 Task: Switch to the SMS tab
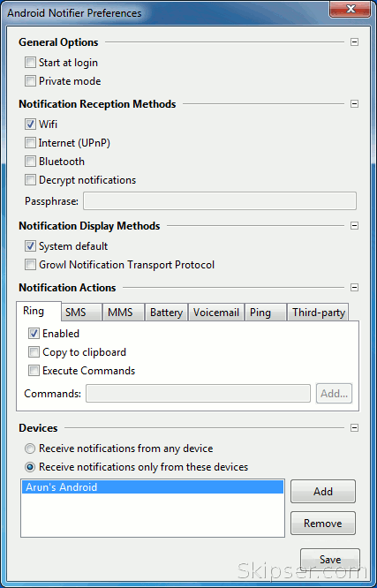click(x=81, y=313)
